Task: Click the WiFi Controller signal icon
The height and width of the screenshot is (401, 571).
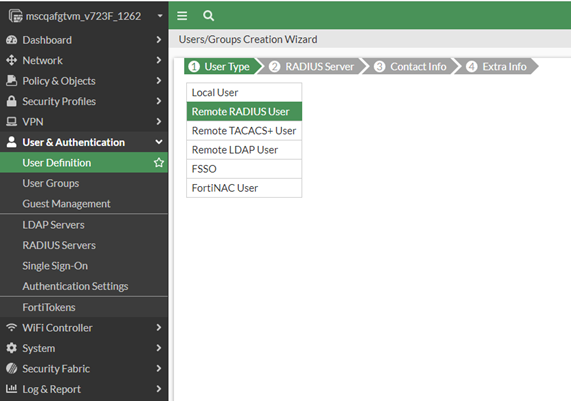Action: (x=12, y=327)
